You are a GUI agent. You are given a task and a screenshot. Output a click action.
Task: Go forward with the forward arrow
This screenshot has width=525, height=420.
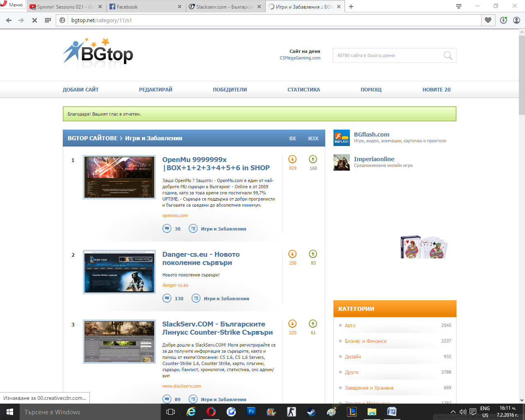(x=21, y=20)
